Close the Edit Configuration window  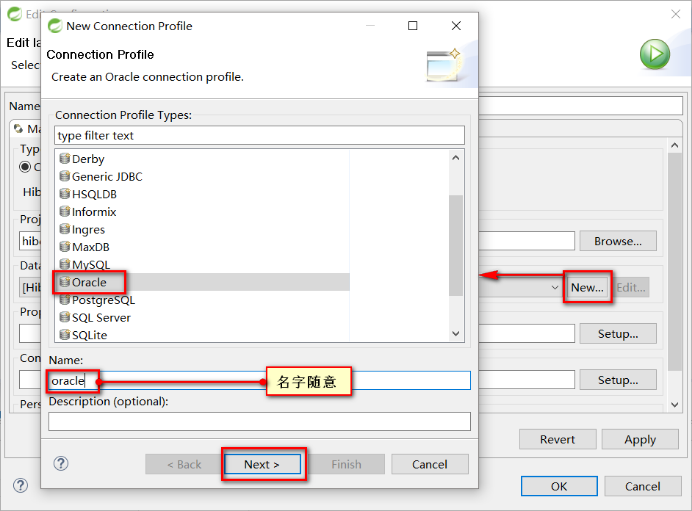(676, 14)
